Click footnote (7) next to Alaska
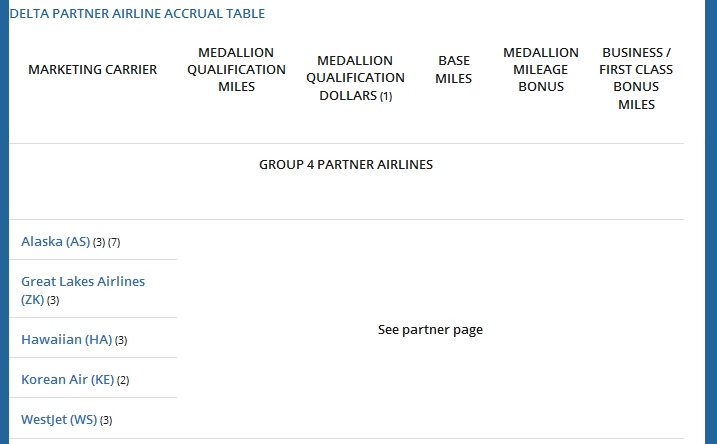This screenshot has height=444, width=717. pos(114,243)
